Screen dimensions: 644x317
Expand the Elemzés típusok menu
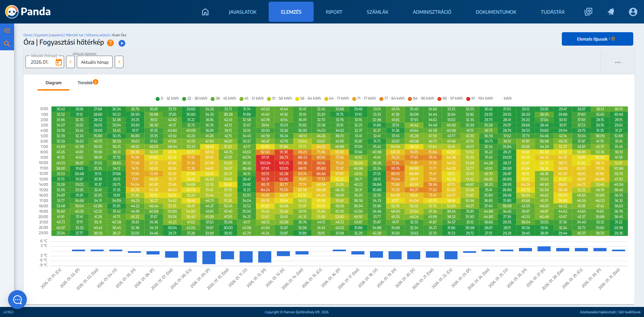(x=597, y=39)
